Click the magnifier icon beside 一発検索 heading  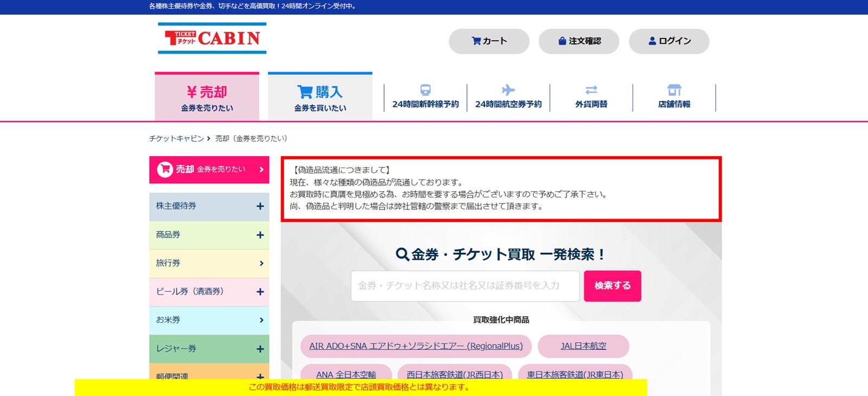(x=402, y=254)
